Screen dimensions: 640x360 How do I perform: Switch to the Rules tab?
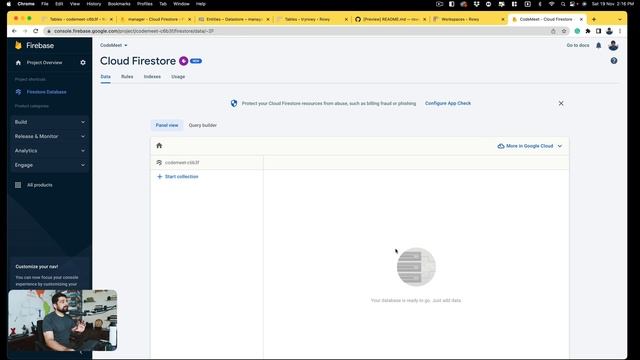pos(127,77)
